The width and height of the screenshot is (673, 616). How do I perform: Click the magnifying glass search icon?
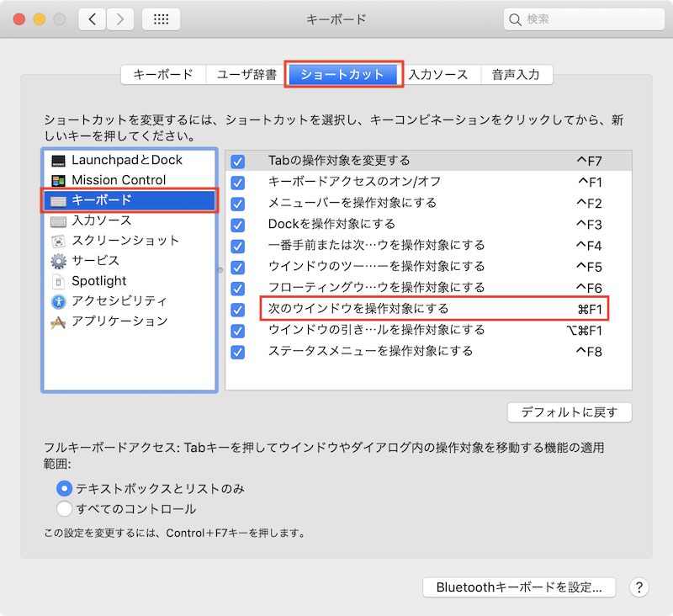point(515,19)
